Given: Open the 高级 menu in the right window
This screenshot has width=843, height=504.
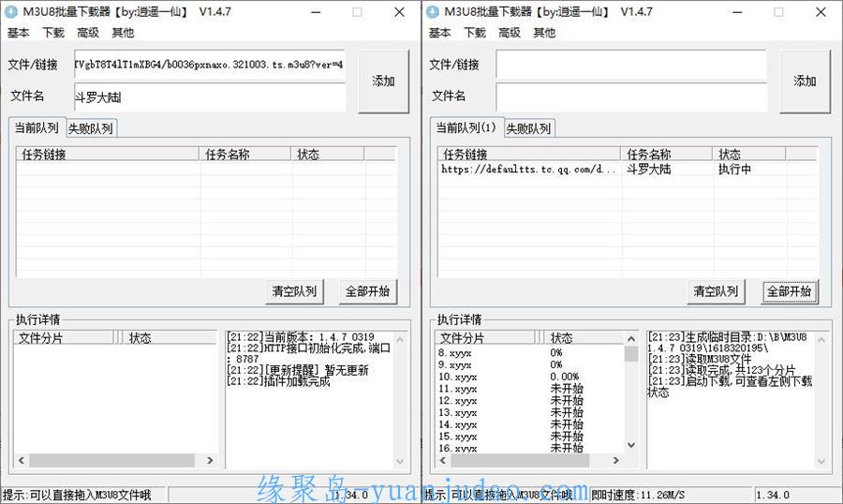Looking at the screenshot, I should (x=509, y=33).
